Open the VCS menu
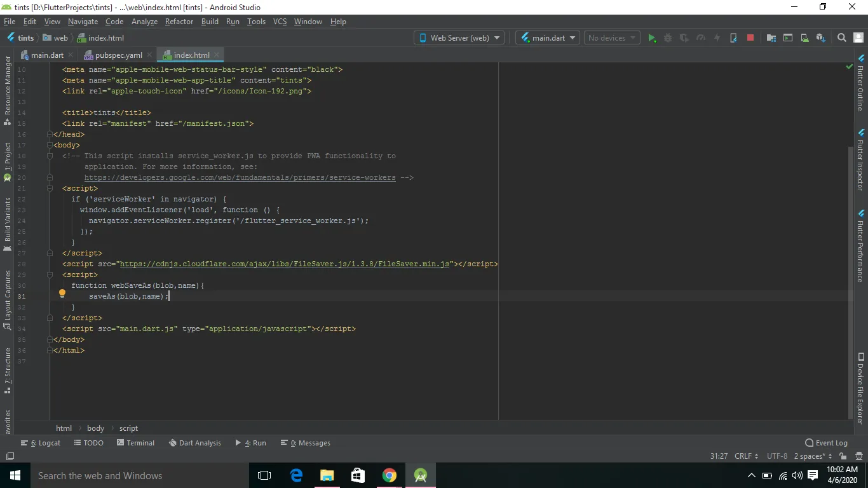Viewport: 868px width, 488px height. [x=280, y=22]
